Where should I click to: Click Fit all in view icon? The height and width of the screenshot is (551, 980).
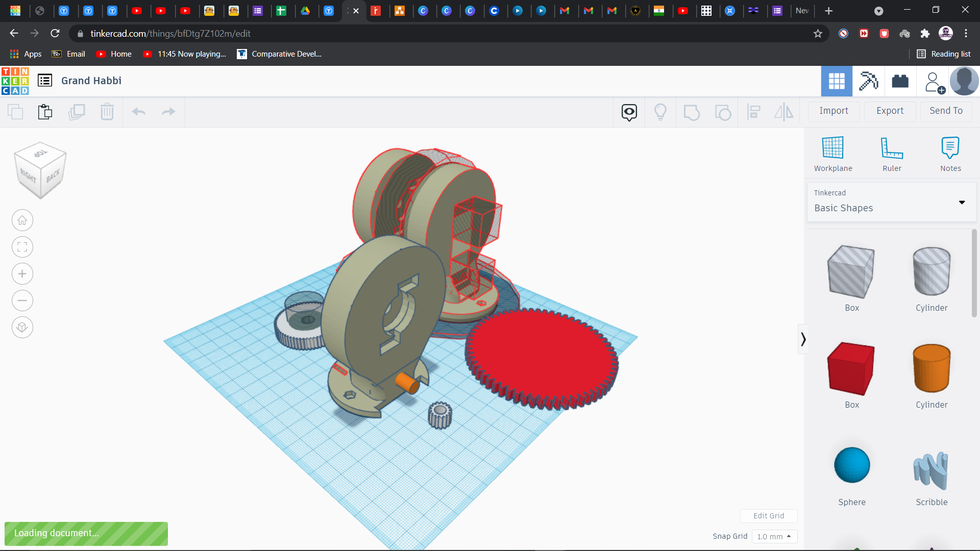(22, 247)
